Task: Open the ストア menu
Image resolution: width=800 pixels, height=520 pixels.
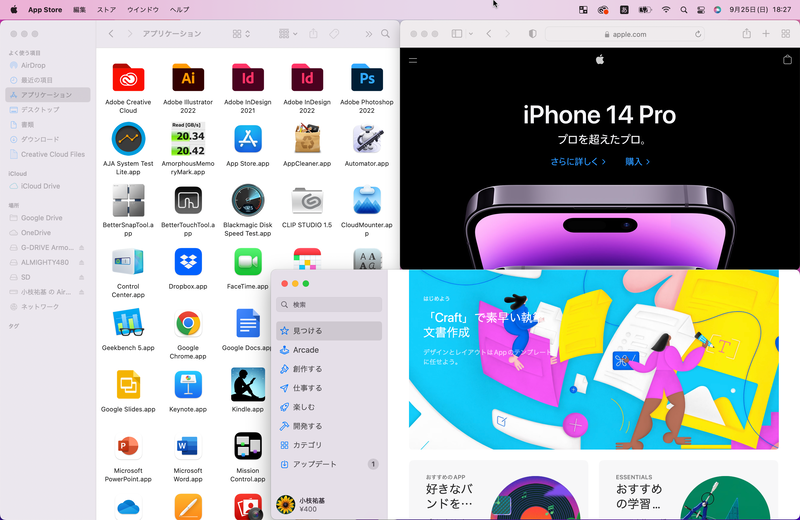Action: pos(107,9)
